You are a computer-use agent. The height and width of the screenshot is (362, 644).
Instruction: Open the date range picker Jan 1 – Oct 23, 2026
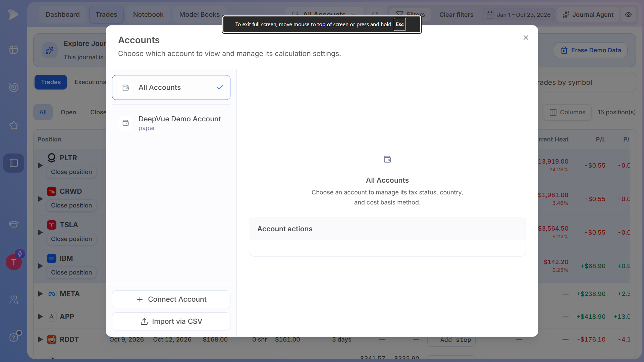pyautogui.click(x=519, y=15)
